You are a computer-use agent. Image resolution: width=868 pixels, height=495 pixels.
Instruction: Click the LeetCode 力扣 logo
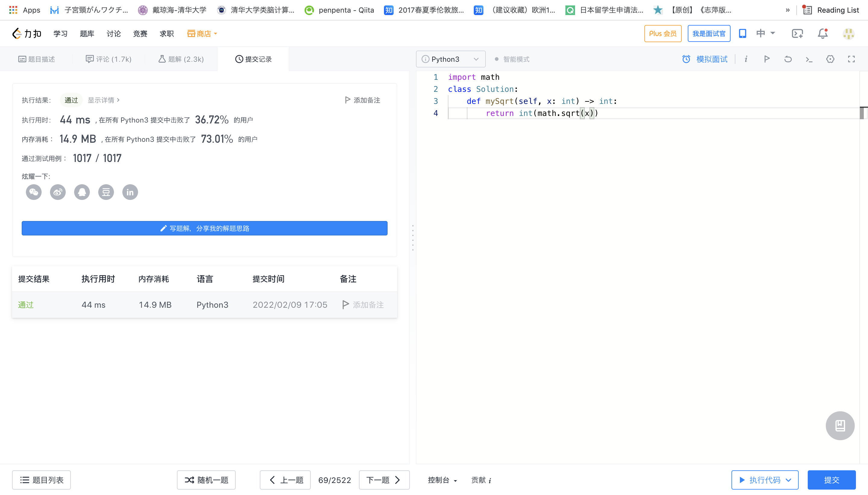coord(27,34)
